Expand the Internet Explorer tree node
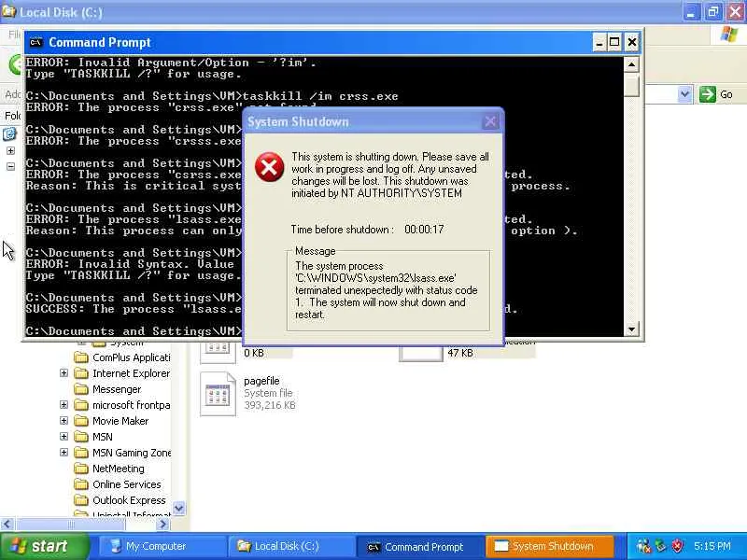The width and height of the screenshot is (747, 560). coord(63,373)
